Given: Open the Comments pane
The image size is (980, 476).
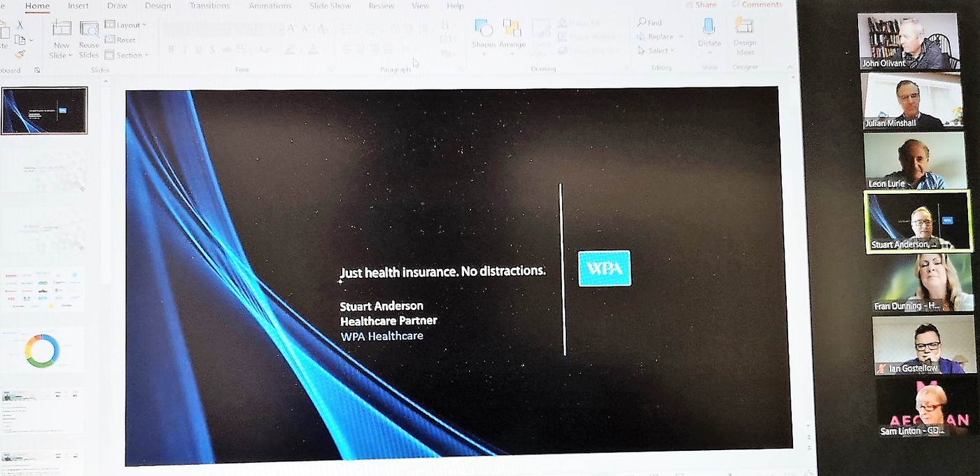Looking at the screenshot, I should (x=757, y=5).
